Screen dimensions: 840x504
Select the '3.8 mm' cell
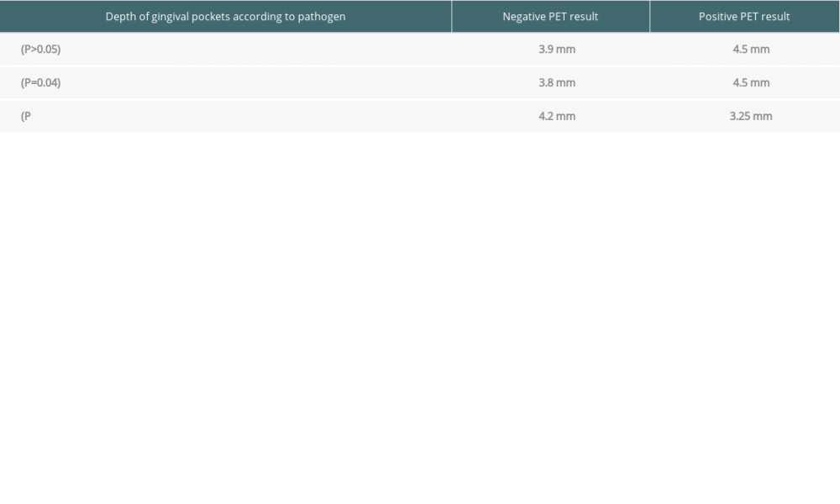(x=557, y=83)
